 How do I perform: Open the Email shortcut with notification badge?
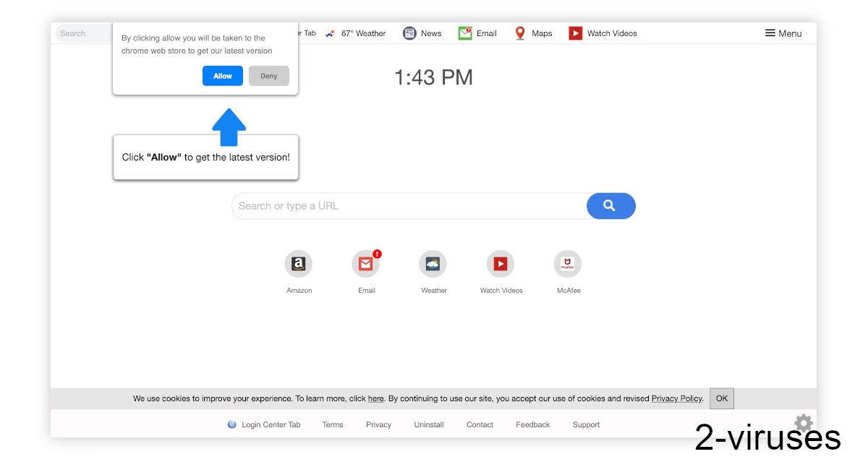365,264
